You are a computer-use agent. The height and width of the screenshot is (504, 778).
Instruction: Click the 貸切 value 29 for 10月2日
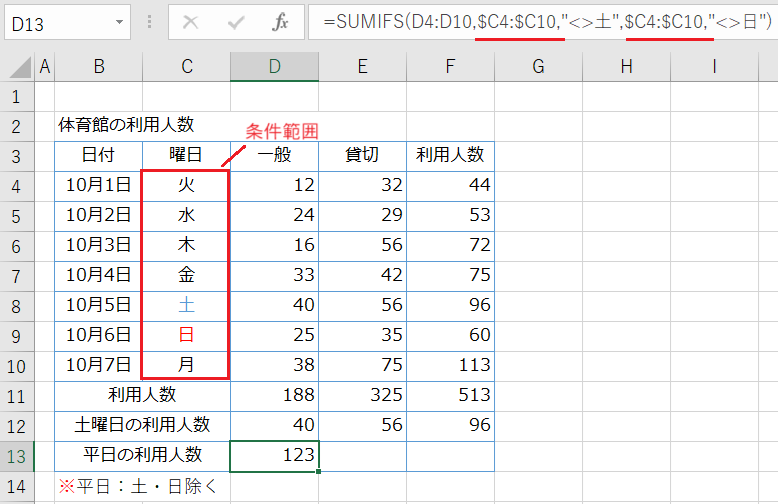click(x=363, y=216)
